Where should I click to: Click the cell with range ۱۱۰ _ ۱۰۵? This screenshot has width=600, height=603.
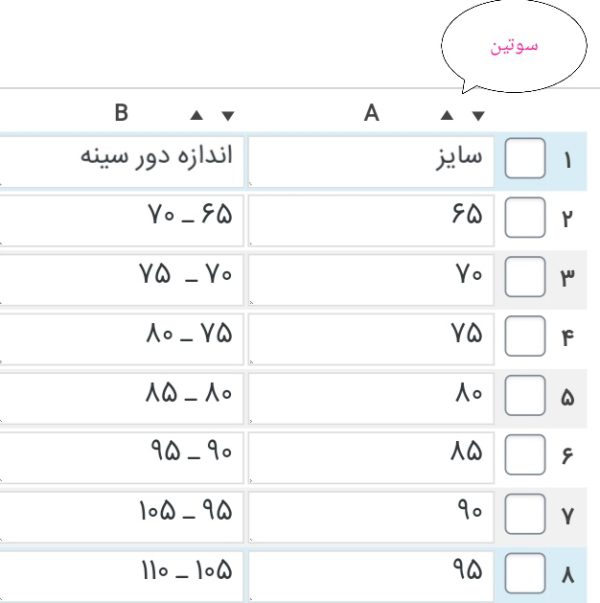point(121,574)
